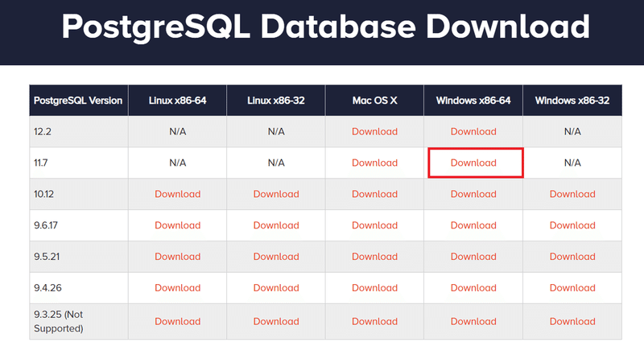
Task: Download PostgreSQL 9.3.25 for Windows x86-64
Action: pyautogui.click(x=473, y=321)
